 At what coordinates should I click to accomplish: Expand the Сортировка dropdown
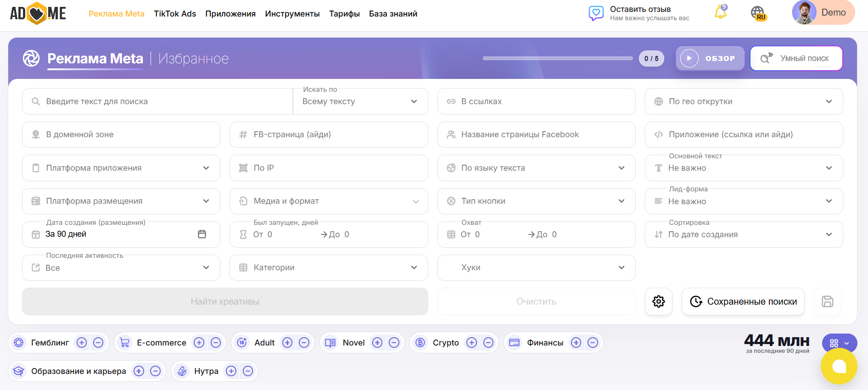(744, 234)
